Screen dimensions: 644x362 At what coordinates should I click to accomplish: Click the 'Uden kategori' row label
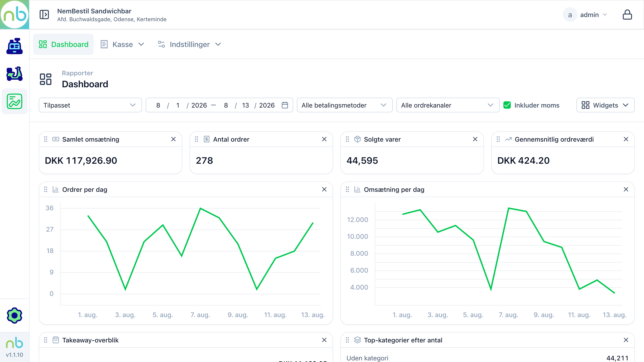tap(367, 358)
